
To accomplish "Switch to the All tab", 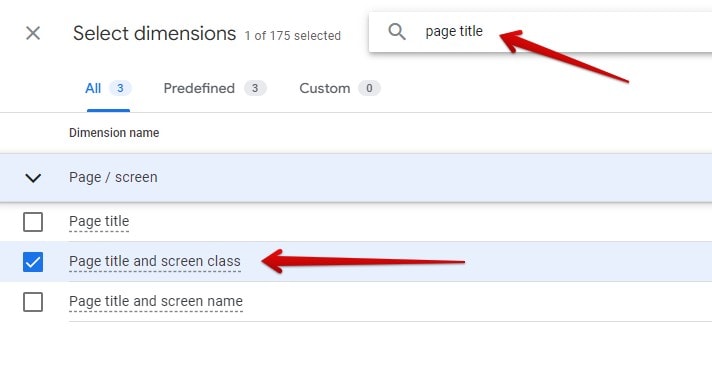I will point(108,89).
